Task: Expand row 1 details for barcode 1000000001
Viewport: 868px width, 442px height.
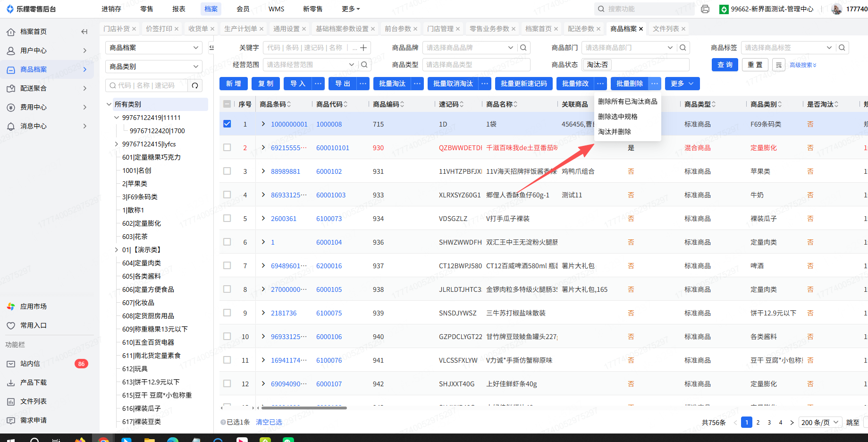Action: (x=263, y=124)
